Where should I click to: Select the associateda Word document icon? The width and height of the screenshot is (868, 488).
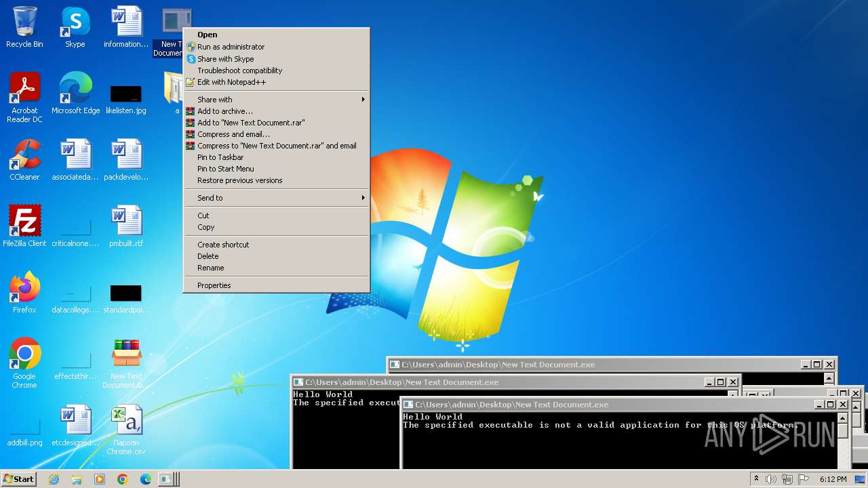tap(75, 160)
